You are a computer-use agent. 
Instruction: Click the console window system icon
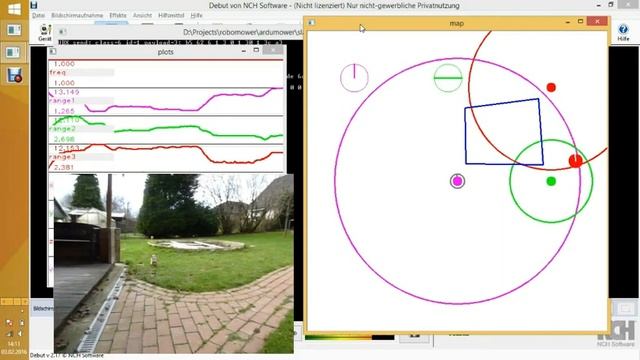click(62, 31)
